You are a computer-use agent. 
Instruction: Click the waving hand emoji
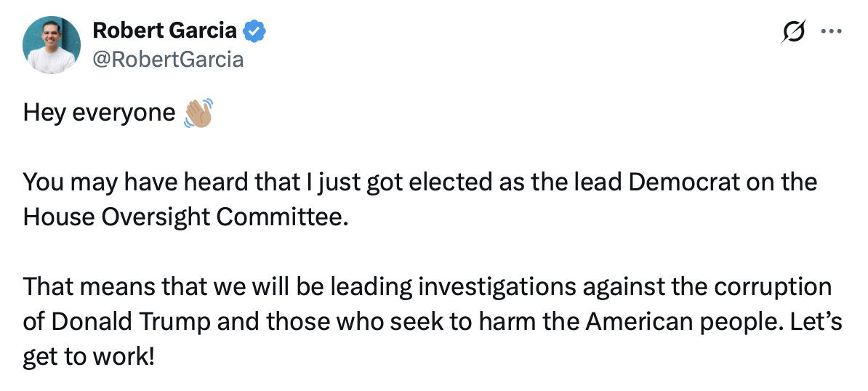click(198, 114)
